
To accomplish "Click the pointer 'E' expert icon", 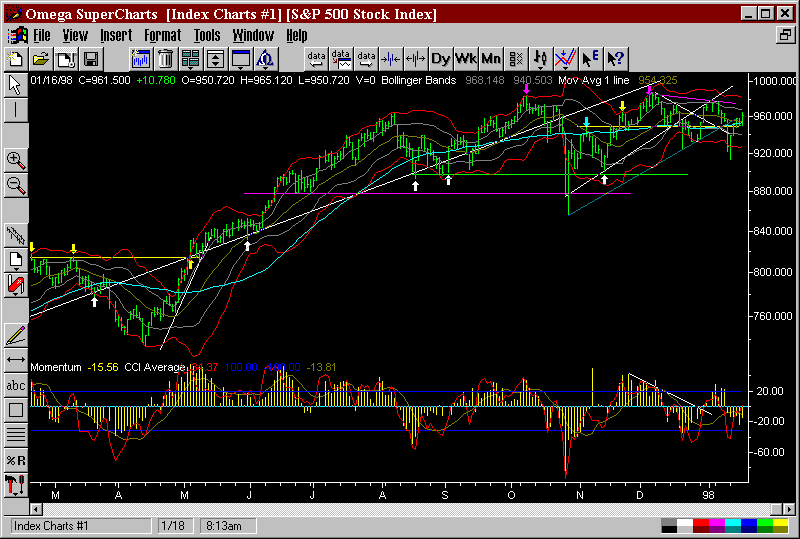I will click(x=590, y=59).
